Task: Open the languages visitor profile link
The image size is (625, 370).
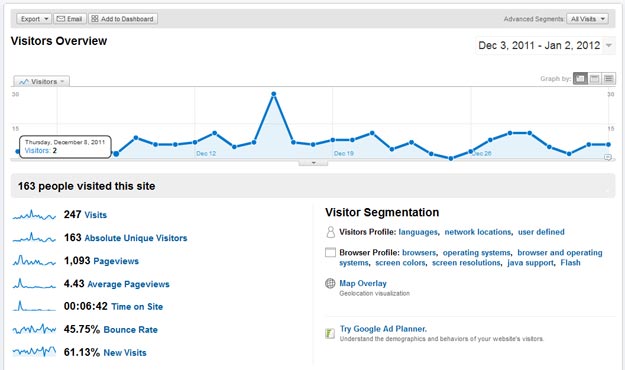Action: 418,232
